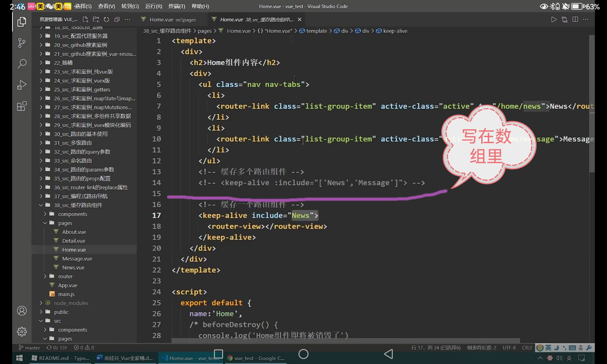Open Run and Debug view

pyautogui.click(x=22, y=85)
